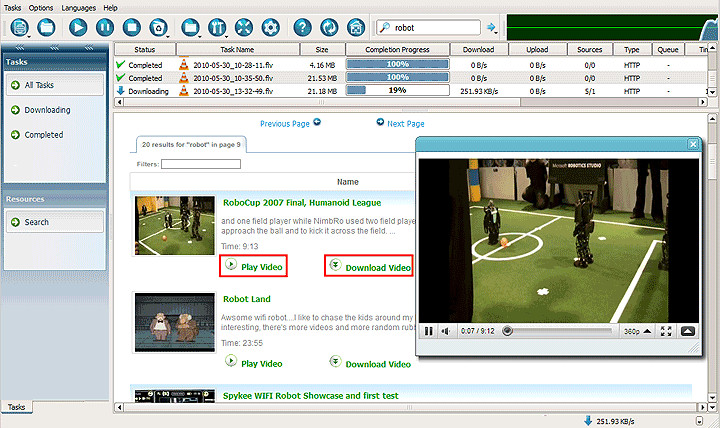Screen dimensions: 720x428
Task: Start the selected task with the play icon
Action: 78,28
